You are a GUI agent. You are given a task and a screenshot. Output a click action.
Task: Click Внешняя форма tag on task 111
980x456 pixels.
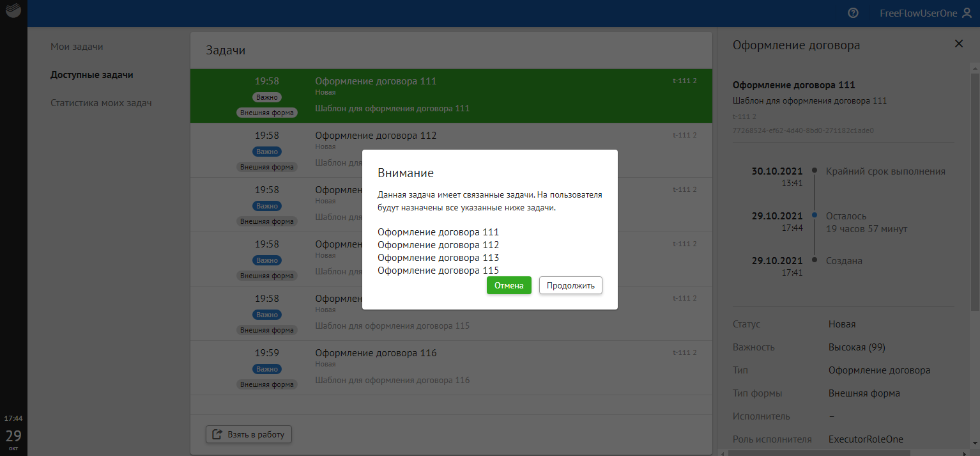coord(267,113)
